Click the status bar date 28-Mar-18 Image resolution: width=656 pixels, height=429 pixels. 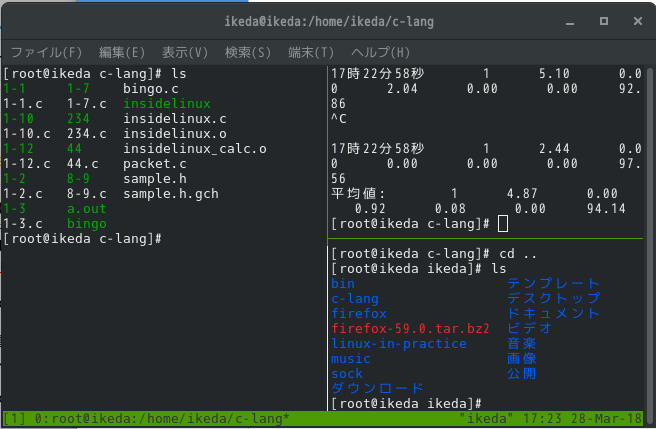click(606, 419)
